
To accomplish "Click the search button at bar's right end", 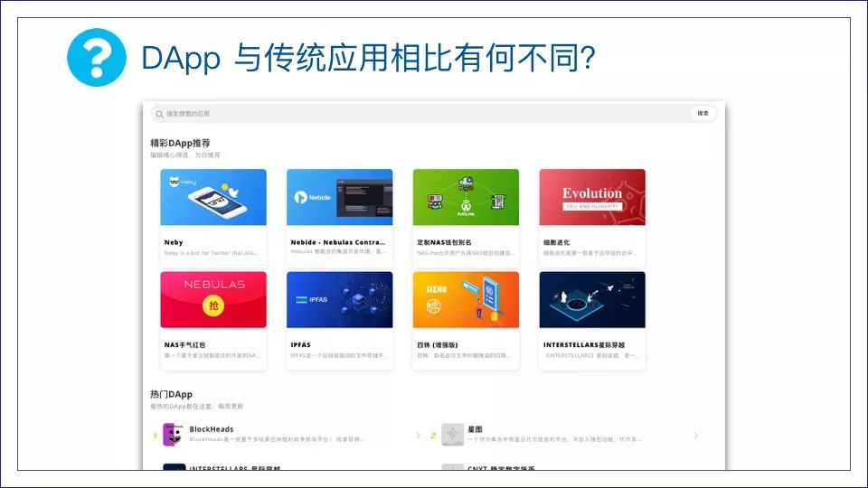I will pyautogui.click(x=703, y=114).
